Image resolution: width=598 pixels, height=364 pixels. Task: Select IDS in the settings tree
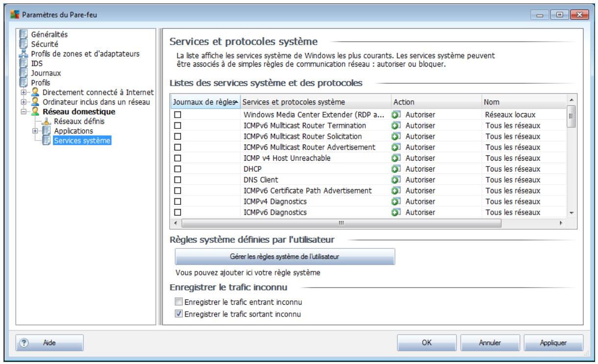[36, 63]
